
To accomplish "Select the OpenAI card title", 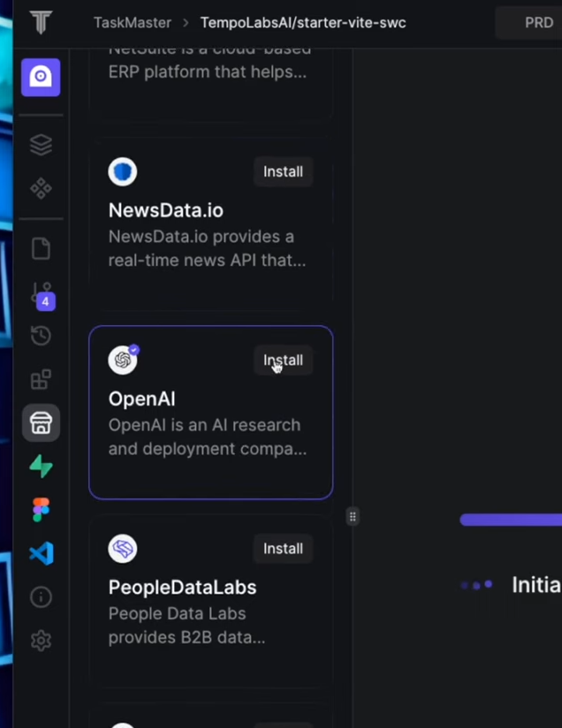I will (x=141, y=398).
